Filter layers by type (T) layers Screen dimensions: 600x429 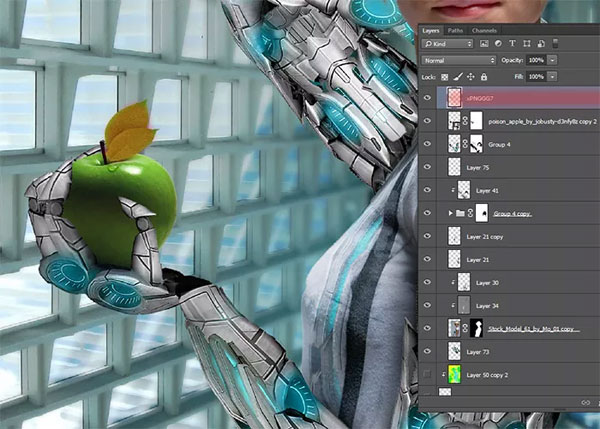tap(512, 44)
